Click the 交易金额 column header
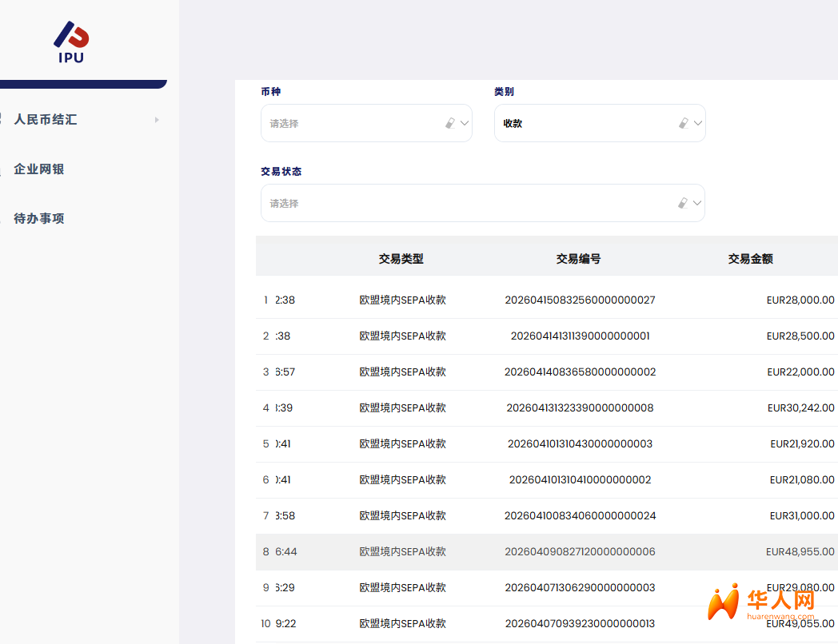This screenshot has width=838, height=644. pyautogui.click(x=750, y=259)
